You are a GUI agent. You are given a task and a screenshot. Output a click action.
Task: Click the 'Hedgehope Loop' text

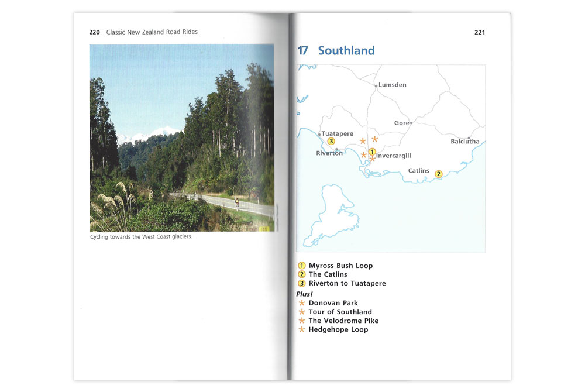[338, 329]
